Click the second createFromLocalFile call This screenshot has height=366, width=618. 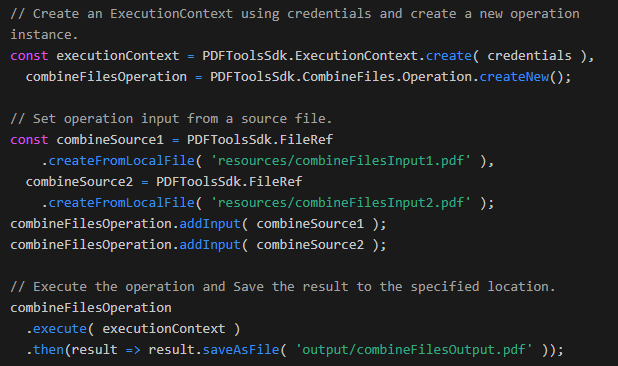(x=121, y=203)
